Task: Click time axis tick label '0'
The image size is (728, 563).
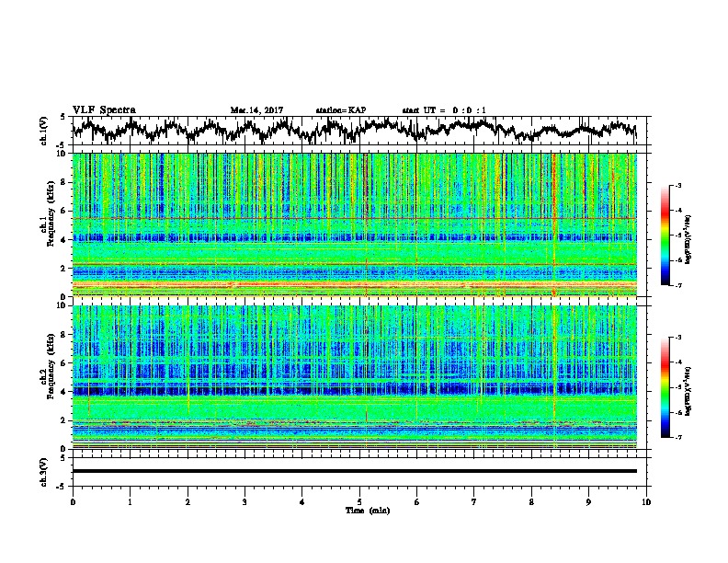Action: pos(73,502)
